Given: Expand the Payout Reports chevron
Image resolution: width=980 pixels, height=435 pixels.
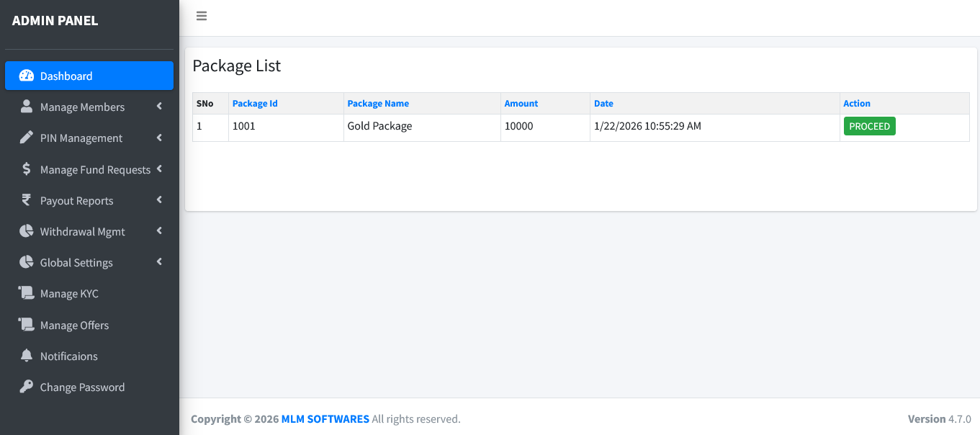Looking at the screenshot, I should tap(159, 200).
